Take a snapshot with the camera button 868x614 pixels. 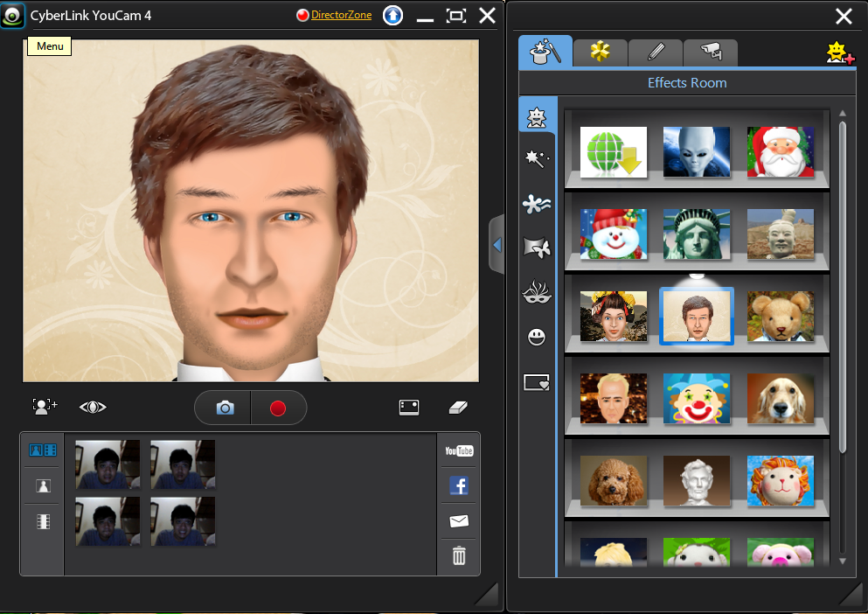click(224, 408)
